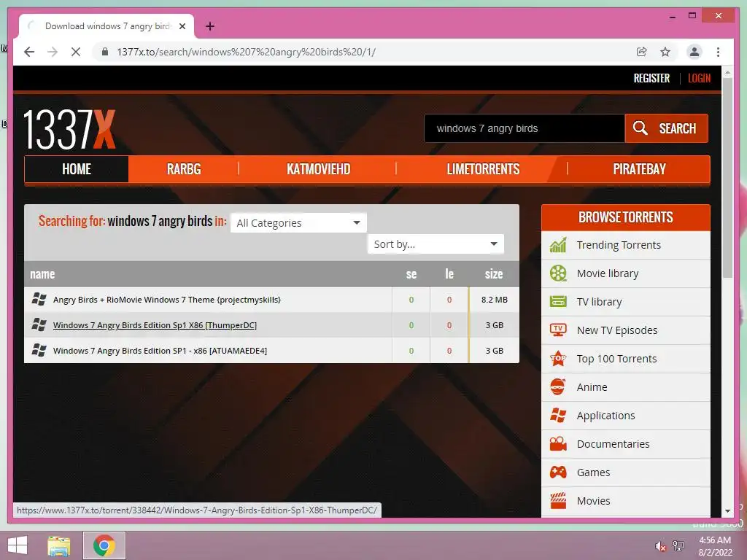
Task: Click the network tray icon
Action: [x=678, y=545]
